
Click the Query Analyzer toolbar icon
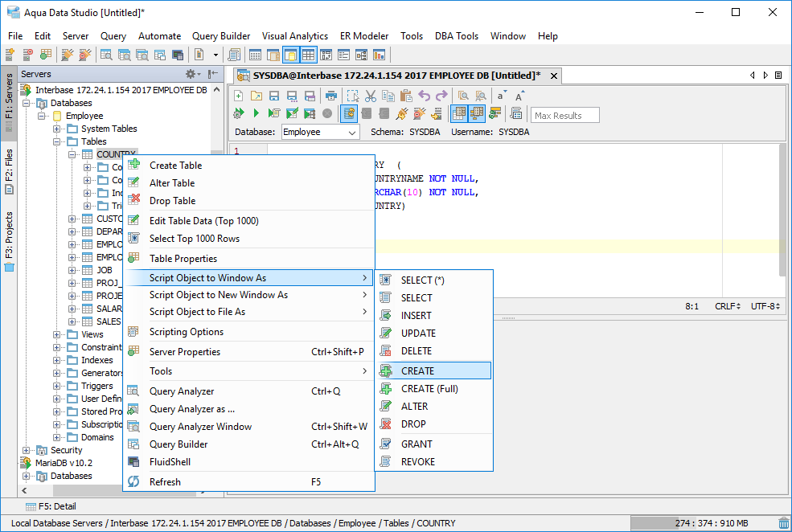click(x=106, y=55)
